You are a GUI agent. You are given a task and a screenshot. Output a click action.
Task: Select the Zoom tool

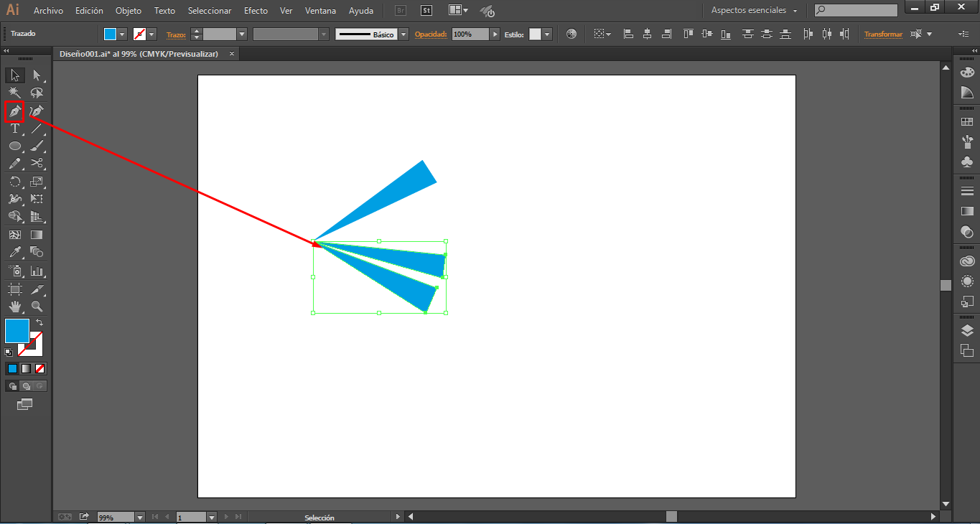(x=37, y=307)
